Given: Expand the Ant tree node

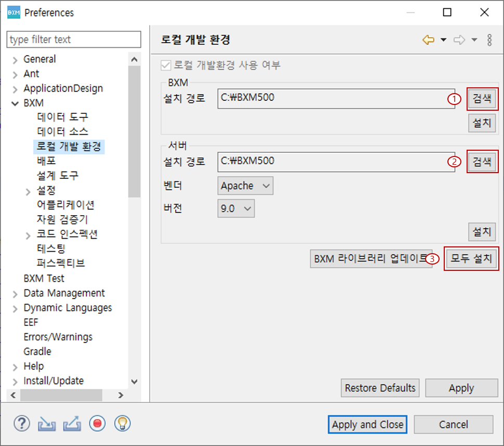Looking at the screenshot, I should coord(15,75).
